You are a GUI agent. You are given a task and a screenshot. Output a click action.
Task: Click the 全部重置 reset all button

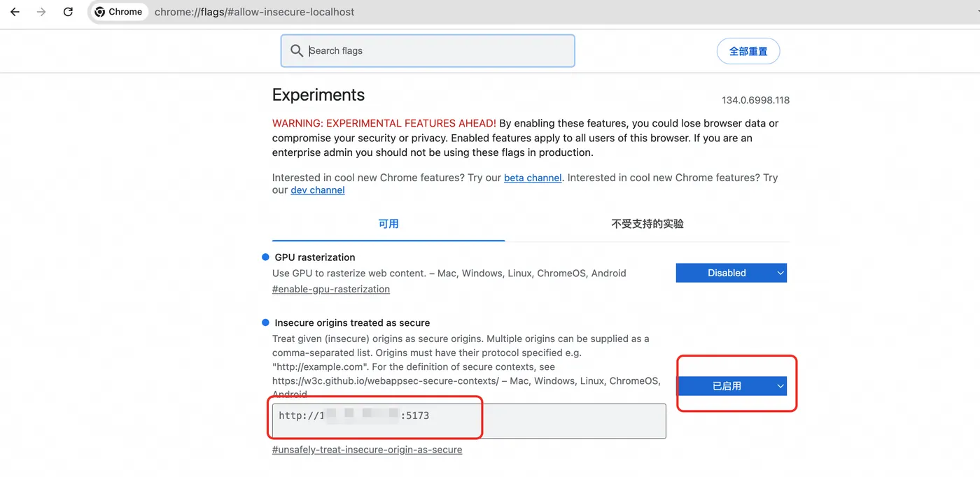tap(748, 51)
